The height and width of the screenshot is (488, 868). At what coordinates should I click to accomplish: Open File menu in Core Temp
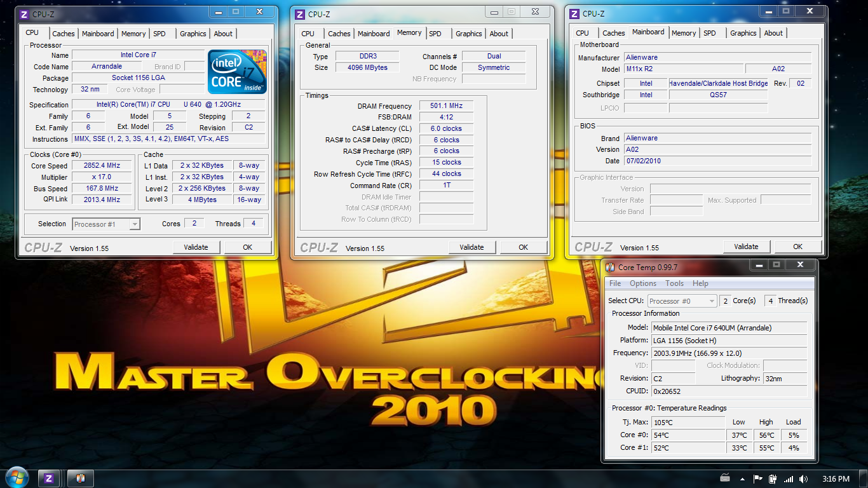(615, 283)
